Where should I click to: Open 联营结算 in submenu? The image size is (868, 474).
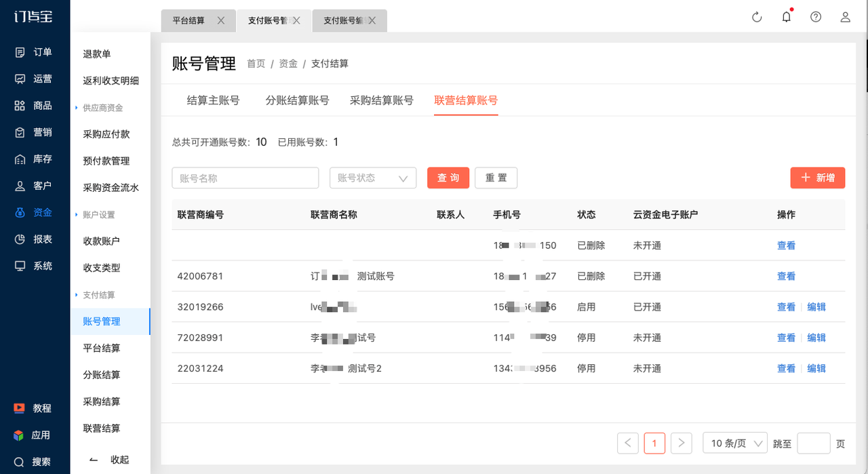pos(101,429)
